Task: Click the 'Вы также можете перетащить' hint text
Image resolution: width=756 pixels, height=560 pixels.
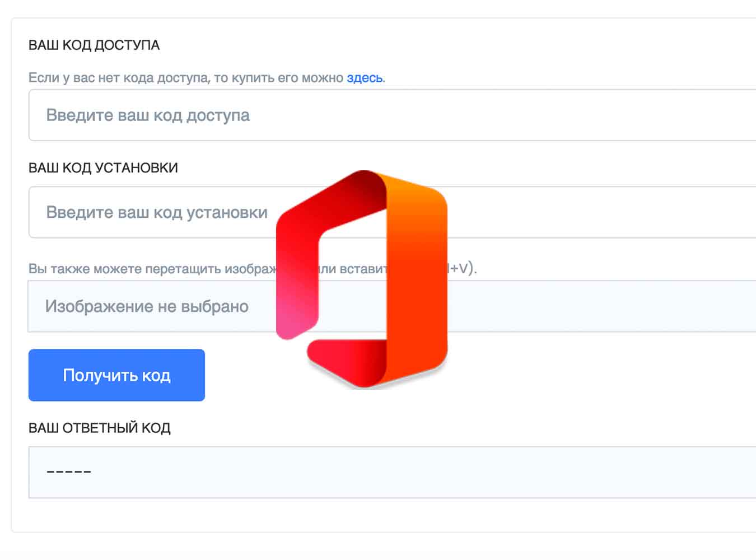Action: (253, 269)
